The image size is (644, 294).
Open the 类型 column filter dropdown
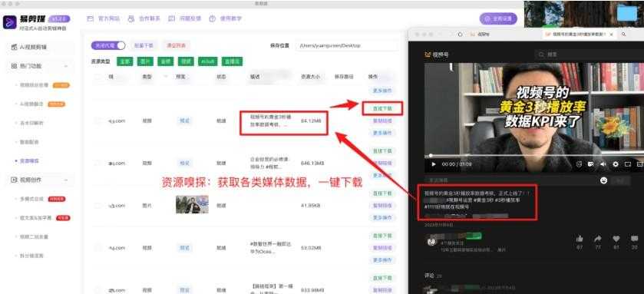[166, 77]
